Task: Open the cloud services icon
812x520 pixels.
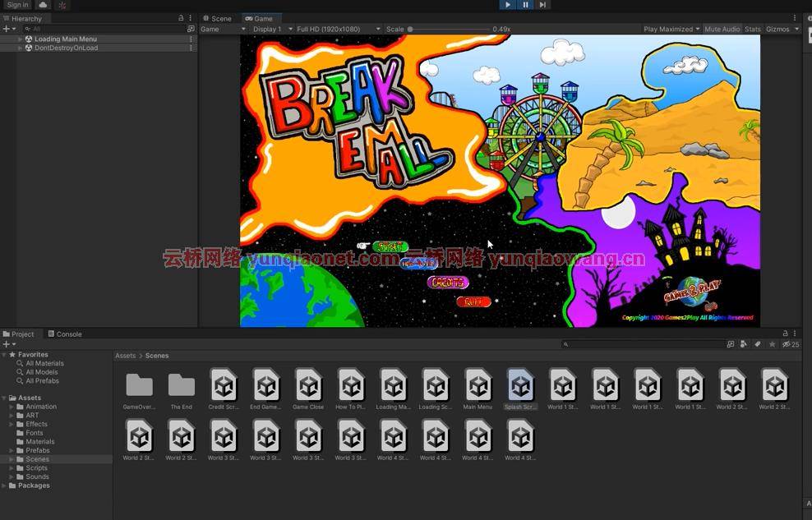Action: coord(43,5)
